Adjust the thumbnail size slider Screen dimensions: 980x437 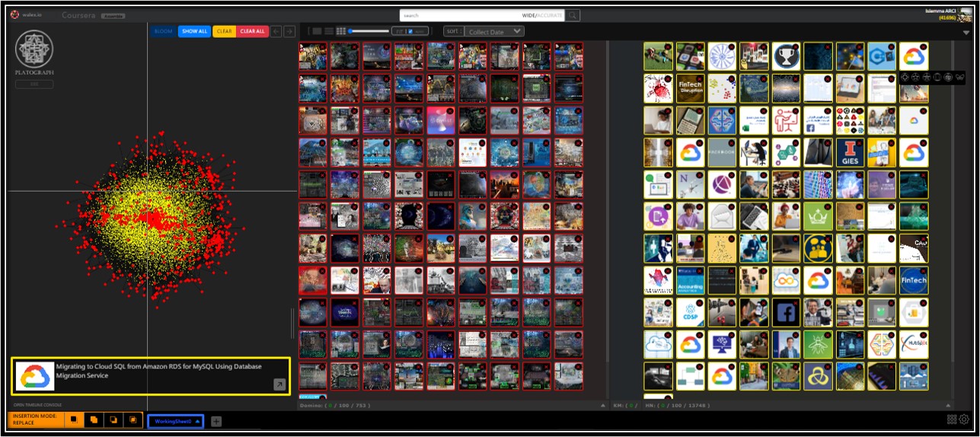(369, 31)
